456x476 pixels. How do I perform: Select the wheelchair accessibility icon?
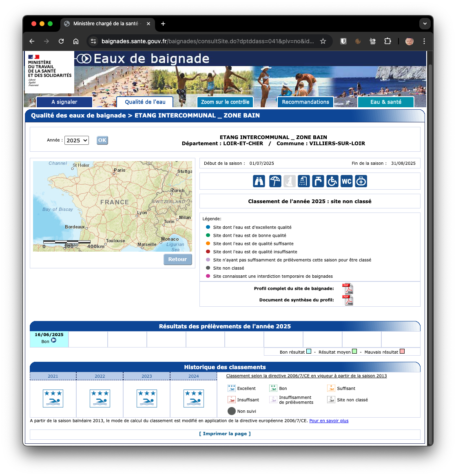tap(332, 181)
